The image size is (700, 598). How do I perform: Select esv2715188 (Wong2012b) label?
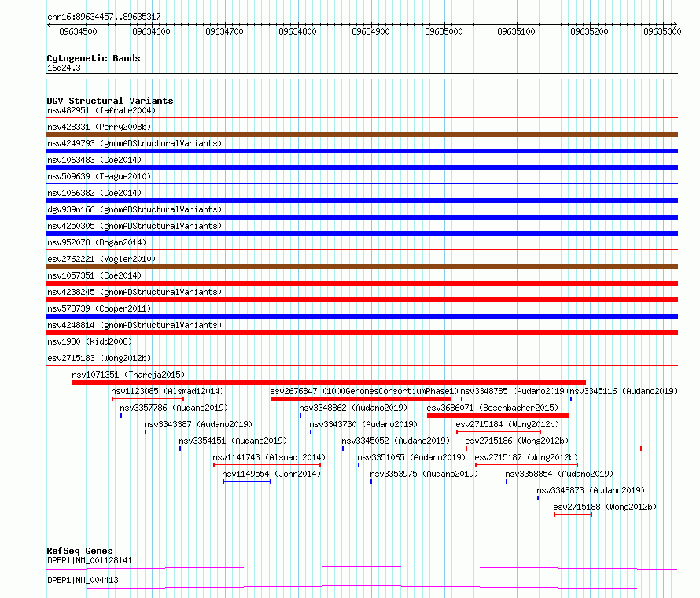tap(605, 507)
